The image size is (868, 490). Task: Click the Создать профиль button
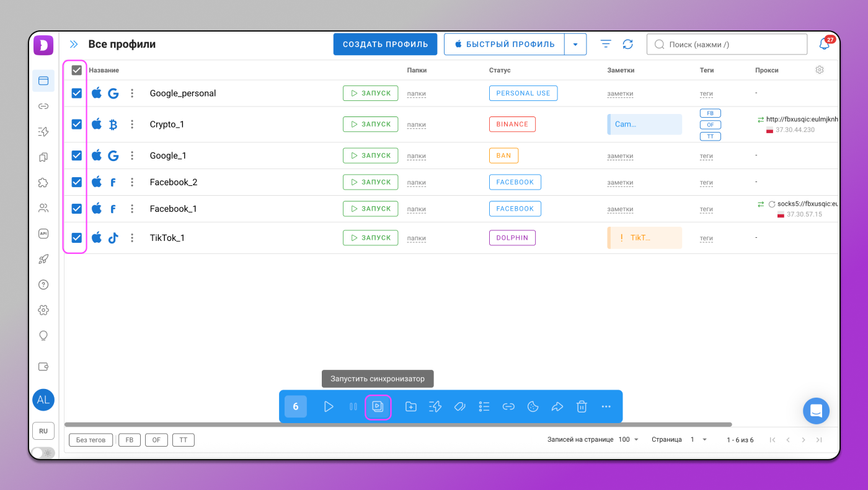(385, 45)
